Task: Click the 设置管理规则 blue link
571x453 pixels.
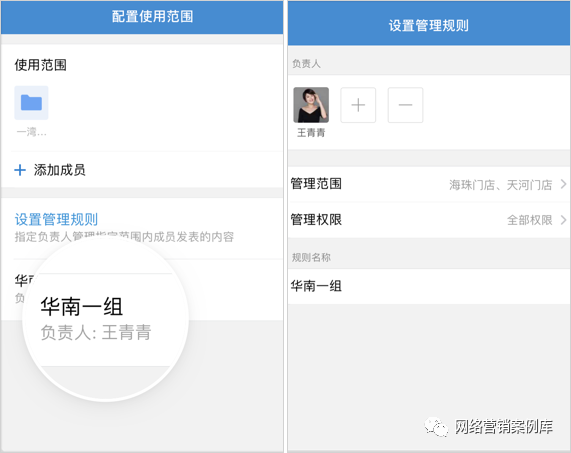Action: (56, 220)
